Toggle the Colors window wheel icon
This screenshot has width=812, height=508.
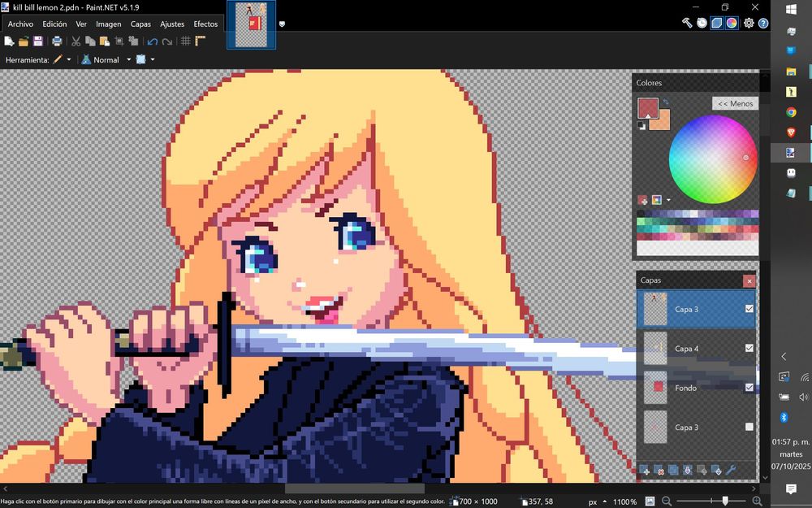point(732,23)
